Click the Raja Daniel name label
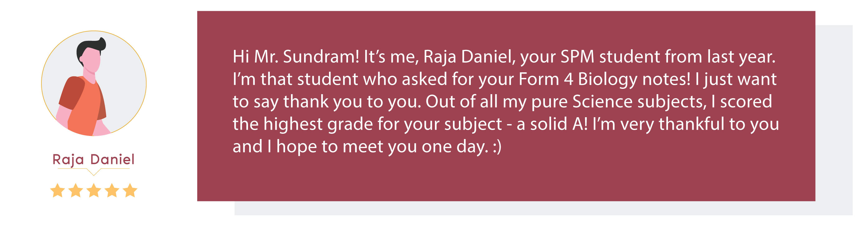868x226 pixels. [94, 159]
